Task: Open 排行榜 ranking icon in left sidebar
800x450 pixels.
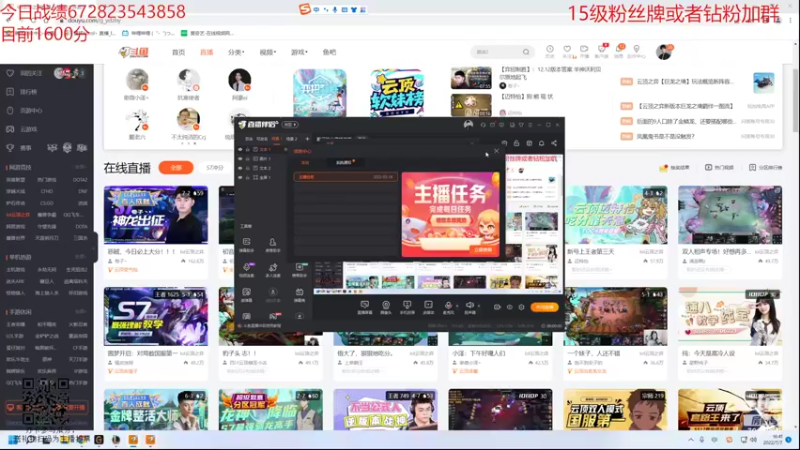Action: [x=10, y=92]
